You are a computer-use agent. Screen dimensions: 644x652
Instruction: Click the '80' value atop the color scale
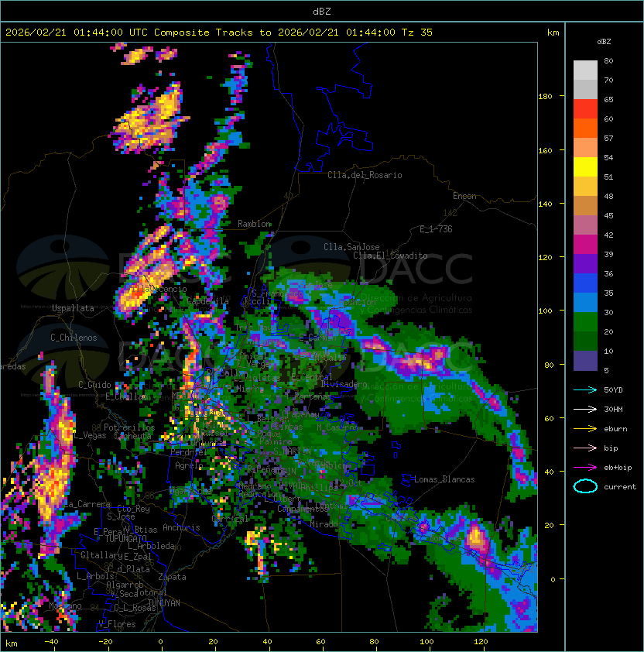coord(608,60)
